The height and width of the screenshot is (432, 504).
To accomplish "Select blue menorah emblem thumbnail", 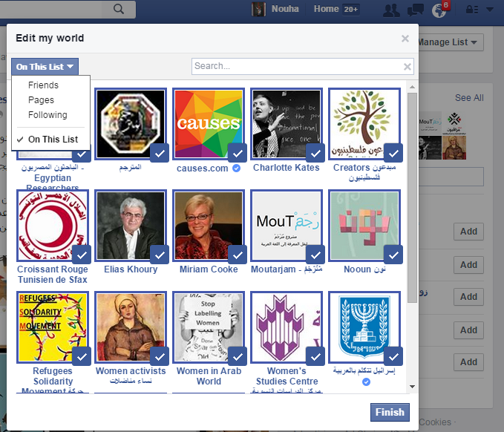I will 364,327.
